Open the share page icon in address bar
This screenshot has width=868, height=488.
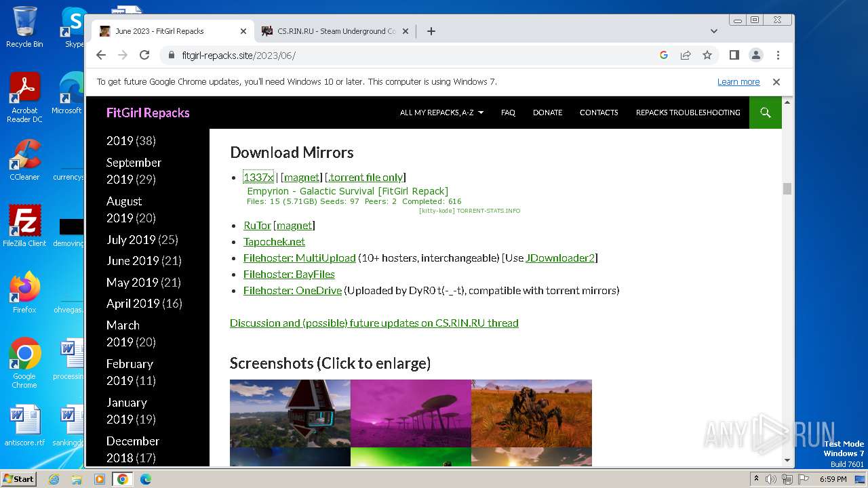coord(686,55)
